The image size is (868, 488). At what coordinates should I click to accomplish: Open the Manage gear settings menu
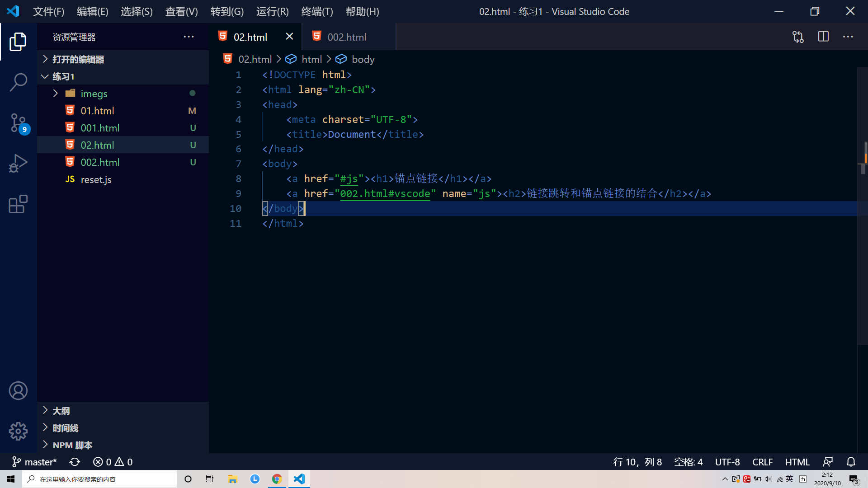point(18,432)
